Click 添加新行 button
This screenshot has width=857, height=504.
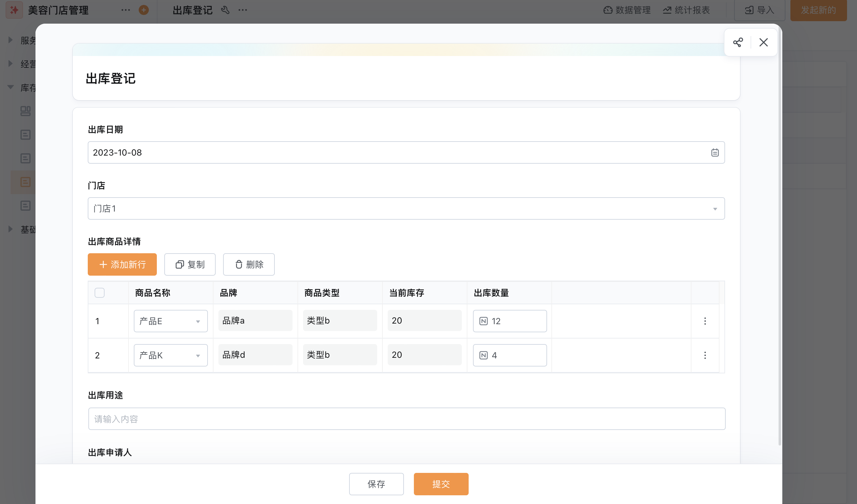[x=122, y=264]
